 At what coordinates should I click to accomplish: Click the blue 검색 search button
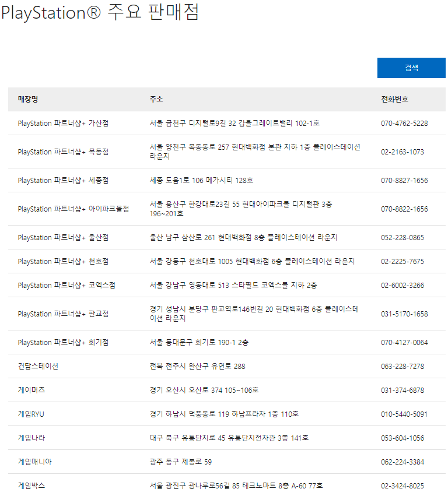[x=411, y=68]
